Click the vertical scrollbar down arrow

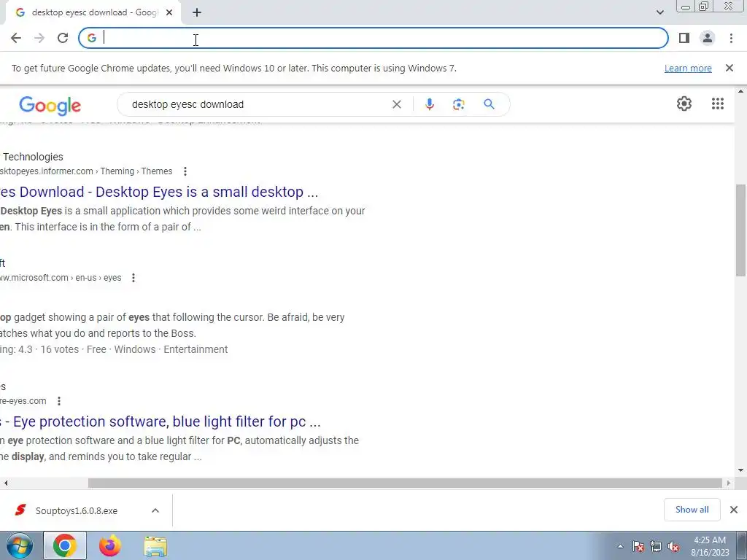pyautogui.click(x=740, y=470)
